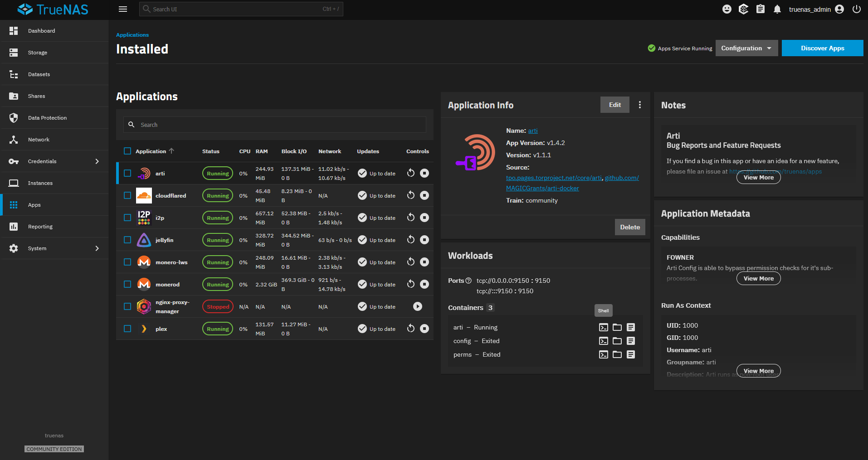Select the checkbox on the arti row
The width and height of the screenshot is (868, 460).
click(x=127, y=173)
